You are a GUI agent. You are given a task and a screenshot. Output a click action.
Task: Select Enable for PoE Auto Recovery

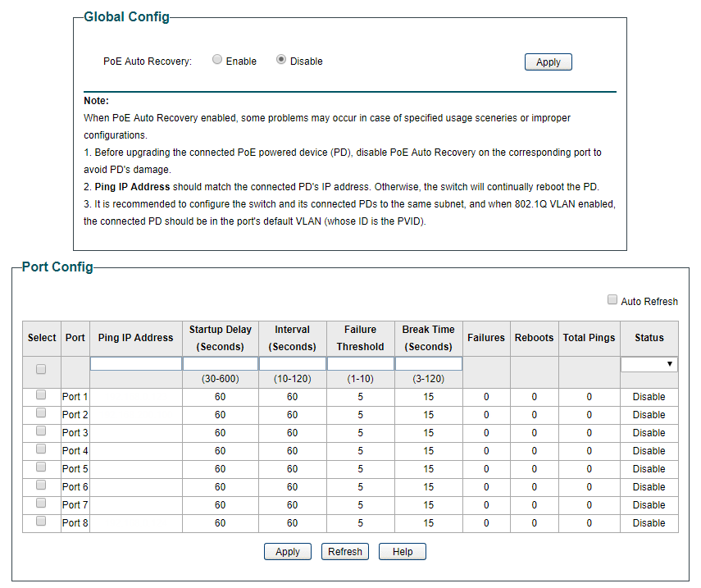coord(217,60)
